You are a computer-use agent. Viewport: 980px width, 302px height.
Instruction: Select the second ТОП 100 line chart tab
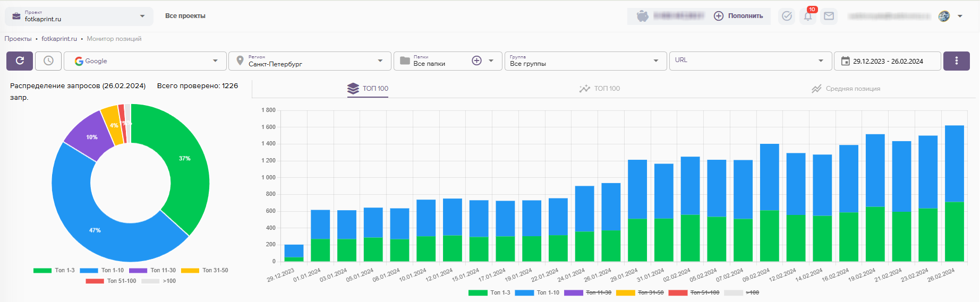coord(600,89)
